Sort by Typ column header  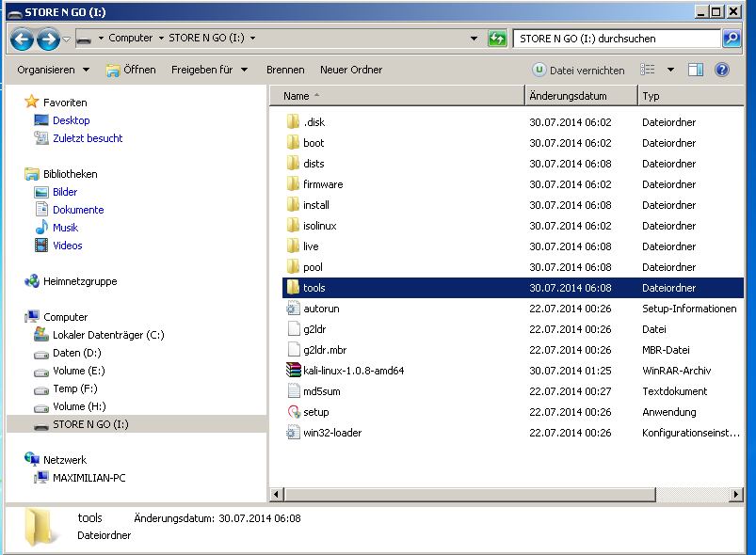point(690,96)
